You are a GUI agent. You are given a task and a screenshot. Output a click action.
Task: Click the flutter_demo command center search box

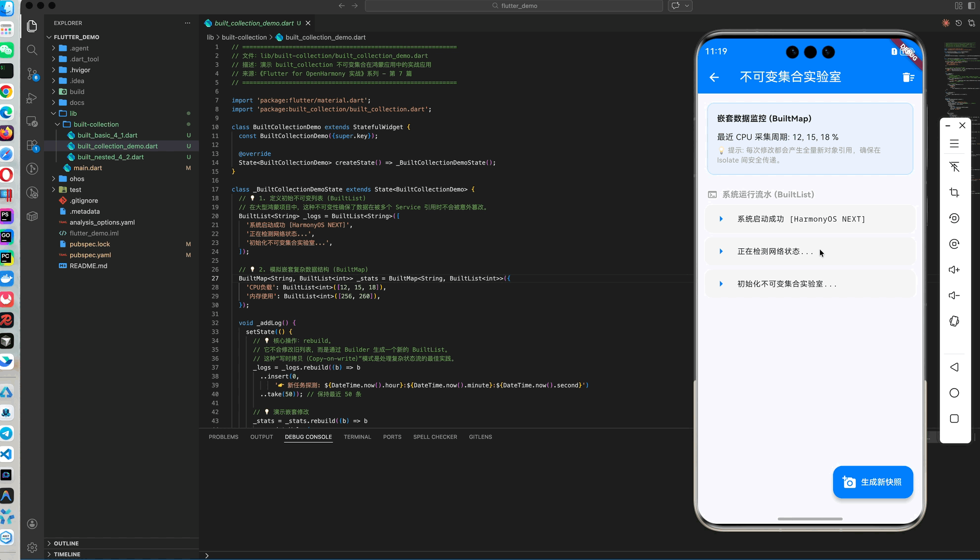tap(514, 6)
